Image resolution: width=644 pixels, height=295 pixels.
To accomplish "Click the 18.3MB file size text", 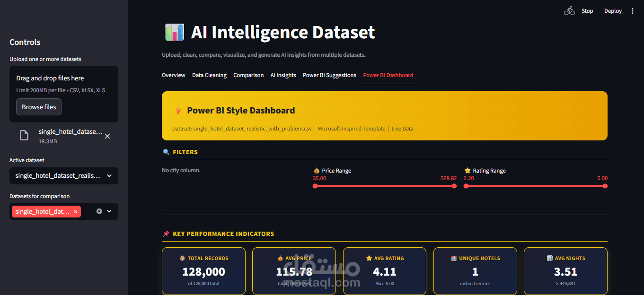I will click(48, 141).
